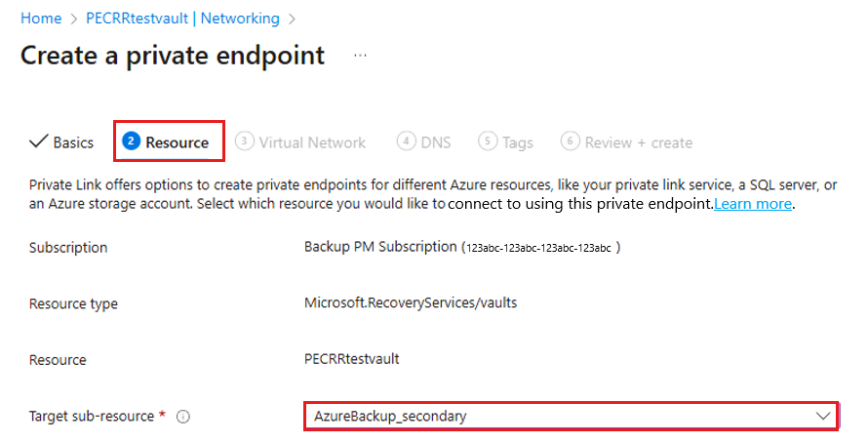The width and height of the screenshot is (868, 443).
Task: Click the step 2 circle icon for Resource
Action: 131,141
